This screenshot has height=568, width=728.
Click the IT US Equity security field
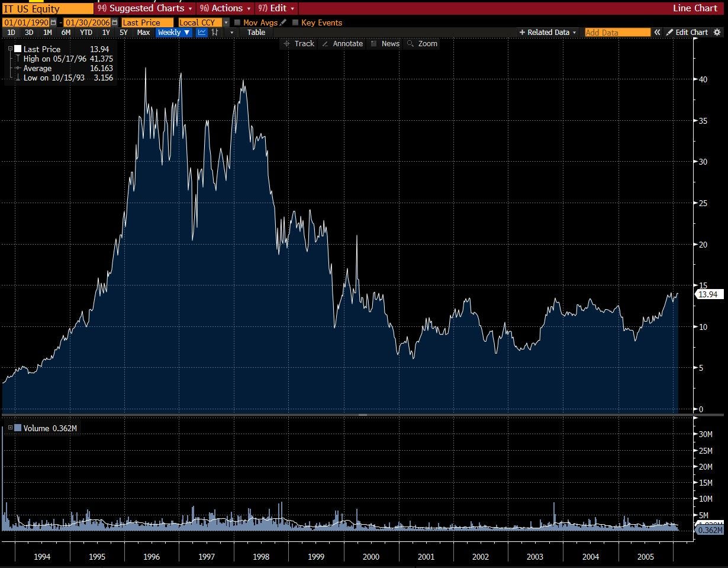[x=47, y=9]
